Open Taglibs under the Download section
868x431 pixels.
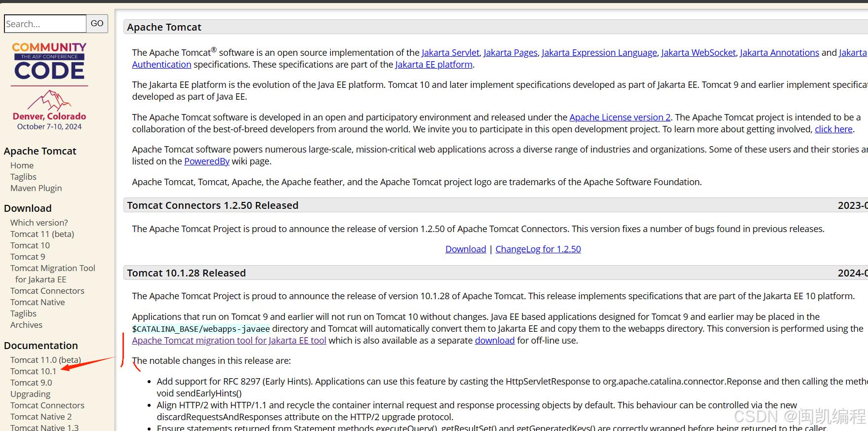[x=23, y=313]
